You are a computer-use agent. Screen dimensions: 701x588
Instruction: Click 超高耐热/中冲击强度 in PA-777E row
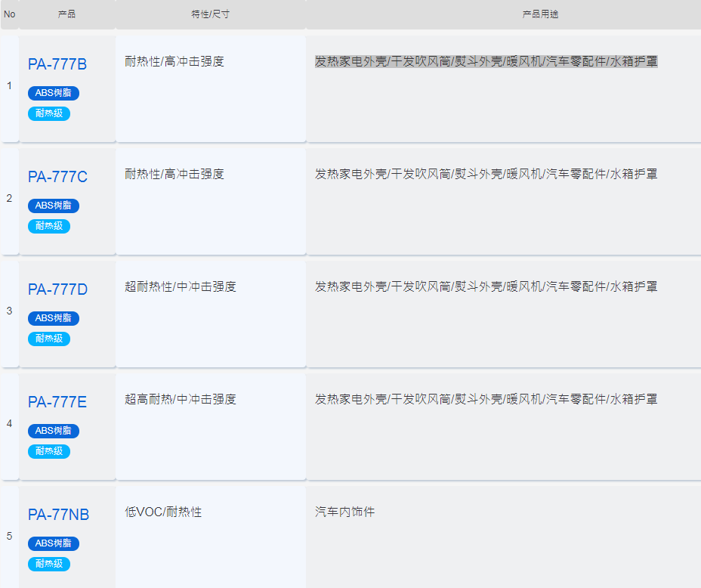[181, 399]
